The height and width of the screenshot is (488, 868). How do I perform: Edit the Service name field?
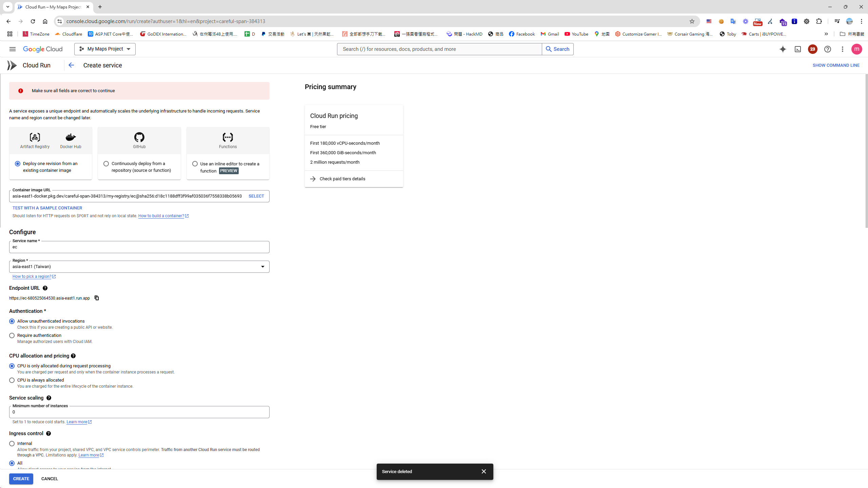click(x=139, y=247)
